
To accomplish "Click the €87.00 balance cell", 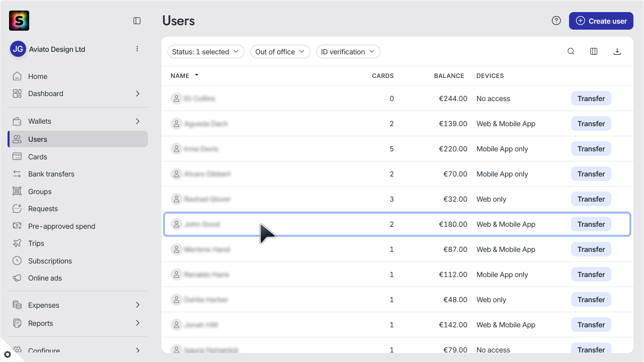I will (x=455, y=249).
